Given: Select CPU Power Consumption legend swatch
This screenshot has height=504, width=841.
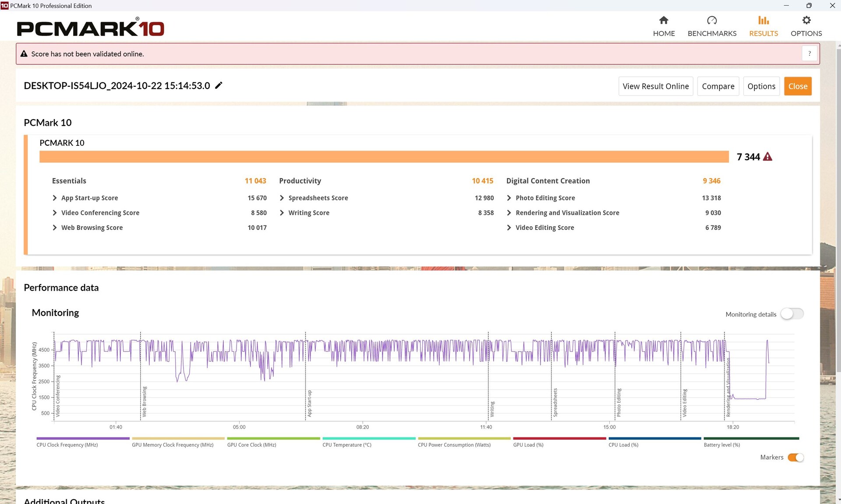Looking at the screenshot, I should (464, 438).
